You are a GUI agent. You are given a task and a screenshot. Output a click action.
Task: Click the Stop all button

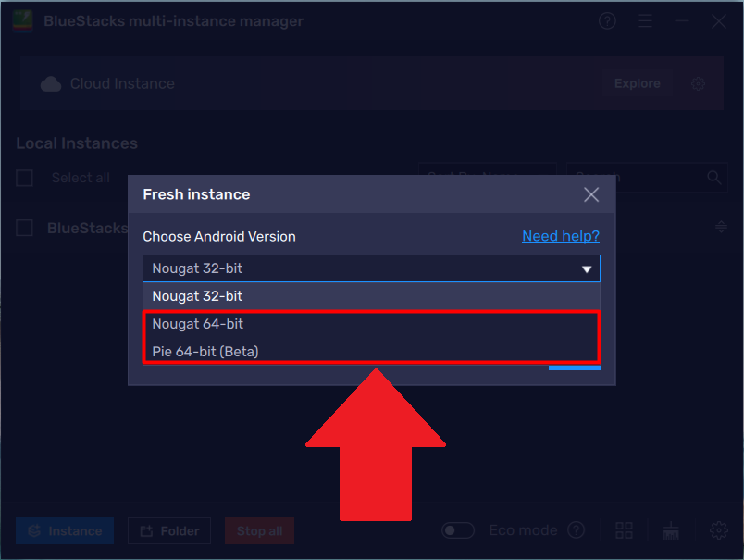tap(259, 530)
